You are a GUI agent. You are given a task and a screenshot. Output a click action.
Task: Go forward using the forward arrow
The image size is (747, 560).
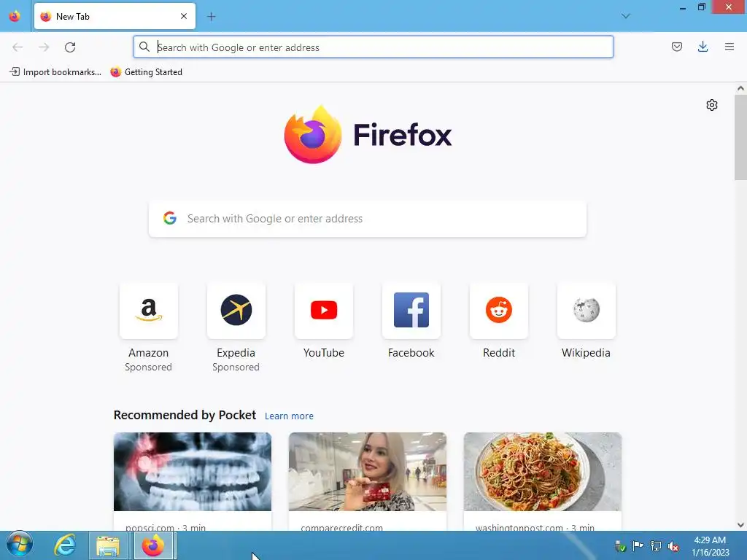click(x=44, y=47)
